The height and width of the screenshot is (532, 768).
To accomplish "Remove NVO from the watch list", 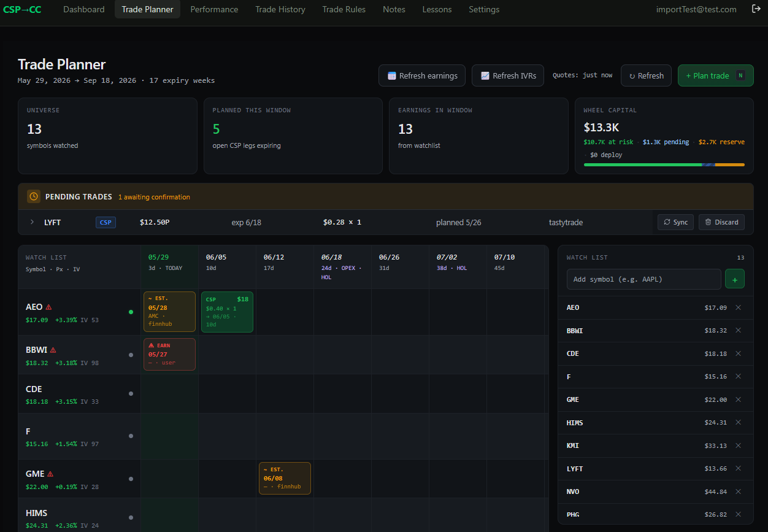I will click(738, 492).
